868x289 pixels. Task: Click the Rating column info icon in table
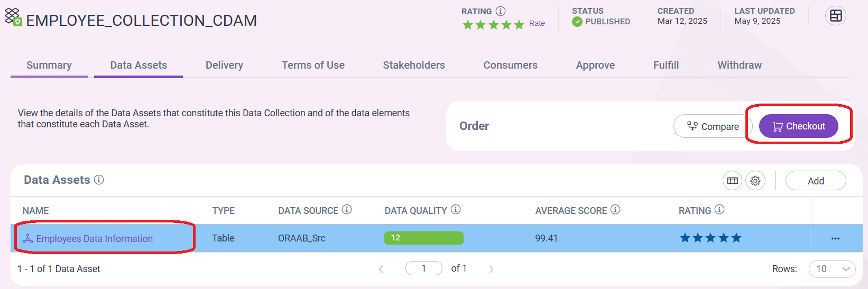[x=719, y=210]
